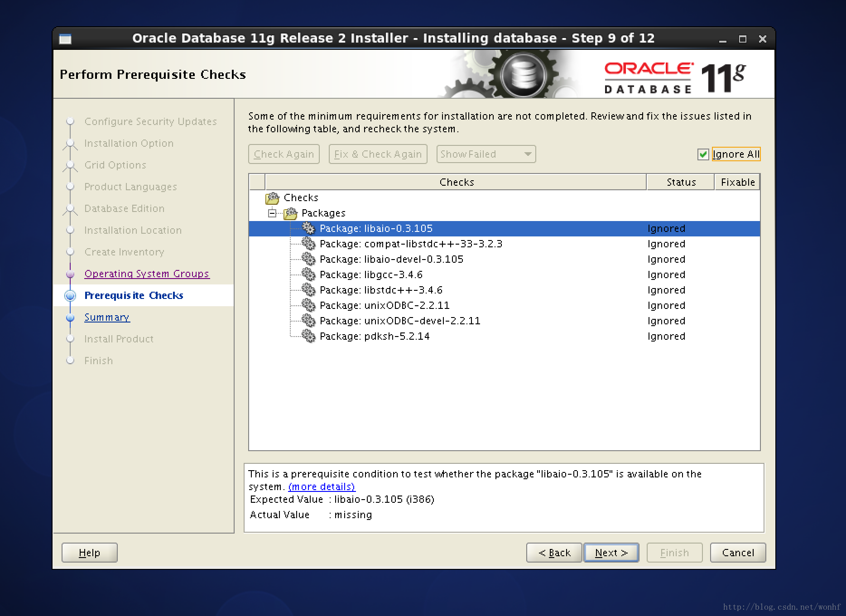Maximize the Oracle installer window
Screen dimensions: 846x616
[x=743, y=39]
